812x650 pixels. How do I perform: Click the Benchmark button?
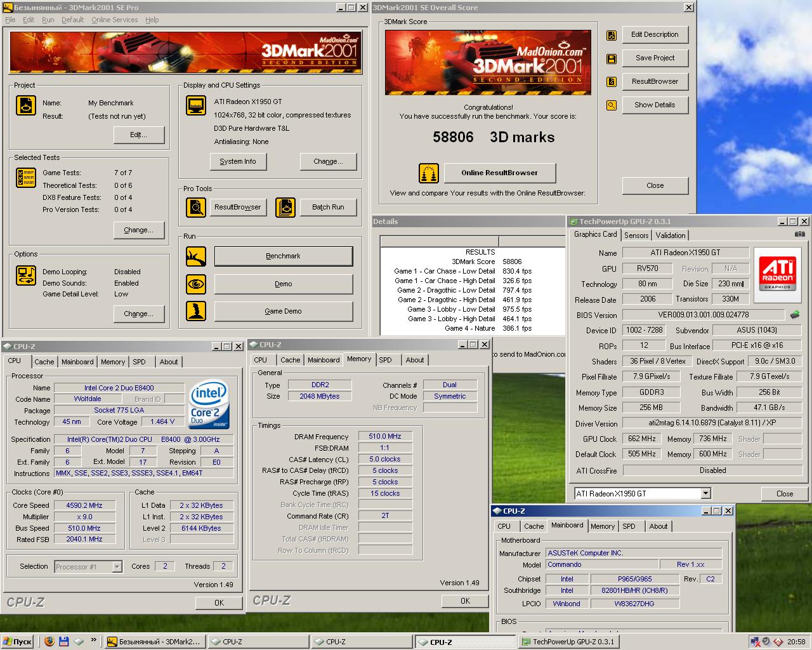click(284, 256)
